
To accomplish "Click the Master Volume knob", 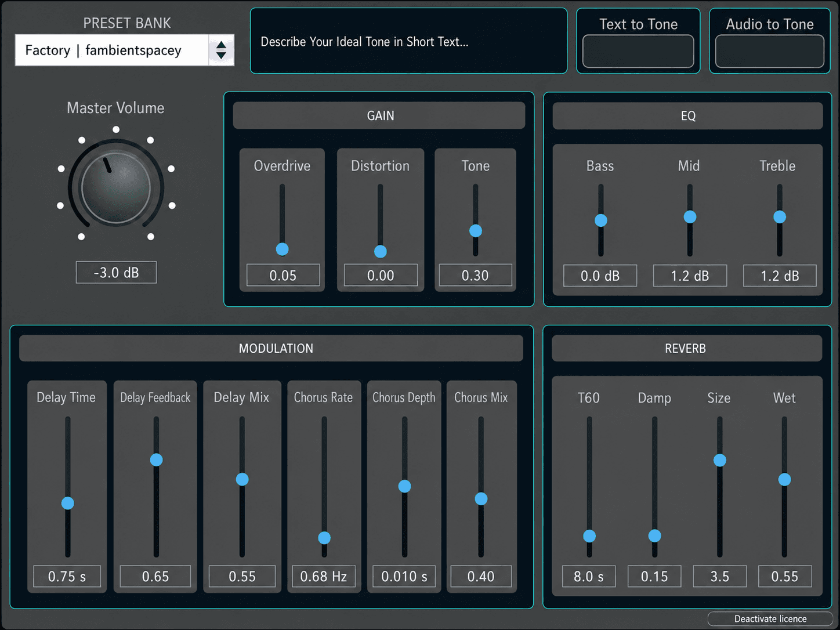I will click(116, 187).
